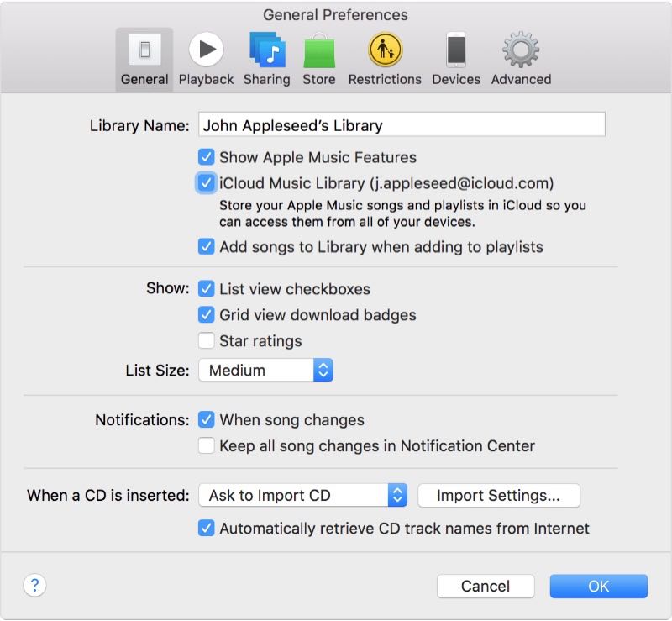Disable Show Apple Music Features
The width and height of the screenshot is (672, 621).
[207, 157]
